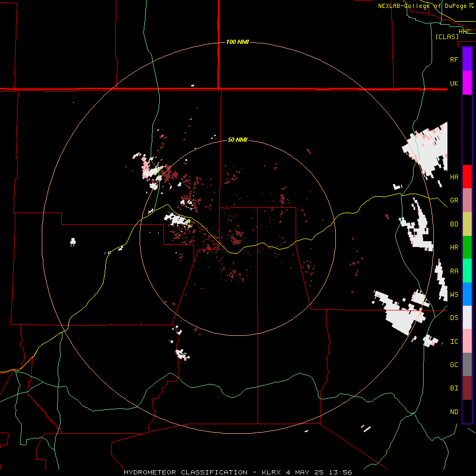Click the DS legend label
Image resolution: width=476 pixels, height=476 pixels.
coord(454,317)
